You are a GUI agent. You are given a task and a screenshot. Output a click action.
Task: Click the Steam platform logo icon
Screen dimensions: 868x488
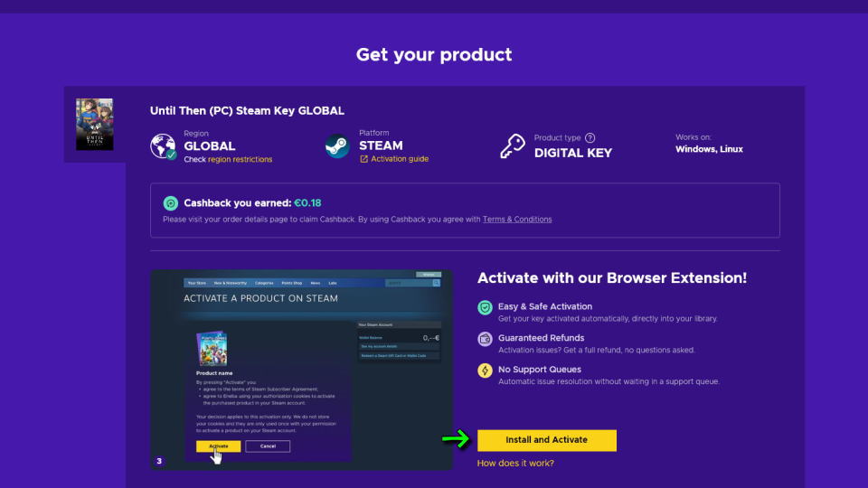click(x=337, y=146)
